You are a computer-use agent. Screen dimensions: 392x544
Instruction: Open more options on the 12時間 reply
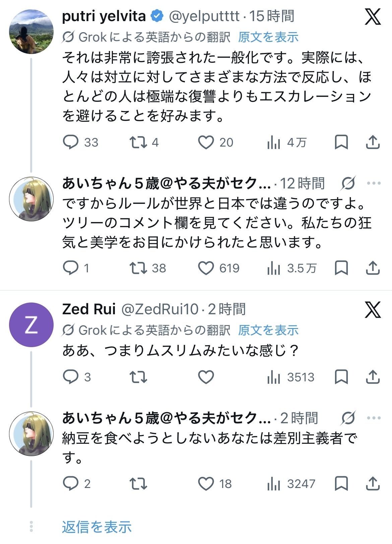pos(374,183)
